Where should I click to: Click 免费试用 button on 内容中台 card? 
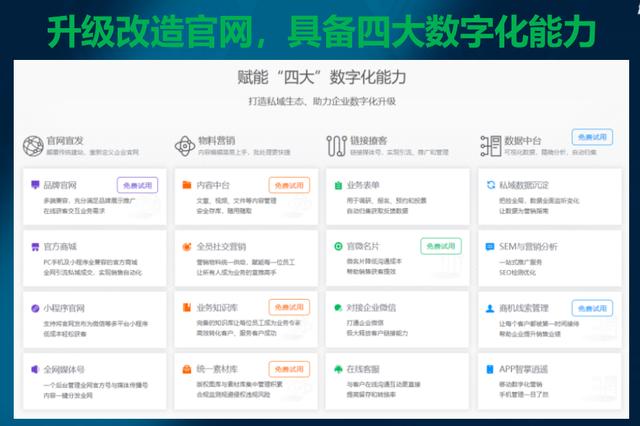289,185
